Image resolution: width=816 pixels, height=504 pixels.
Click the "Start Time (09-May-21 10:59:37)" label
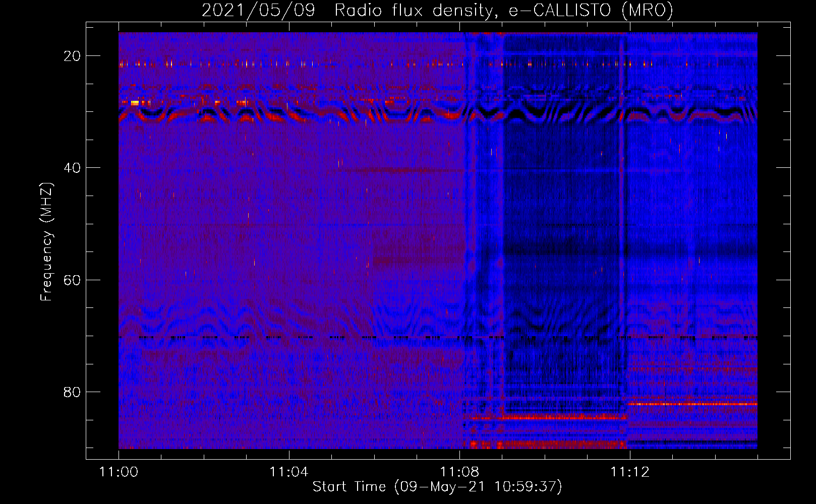[x=437, y=487]
